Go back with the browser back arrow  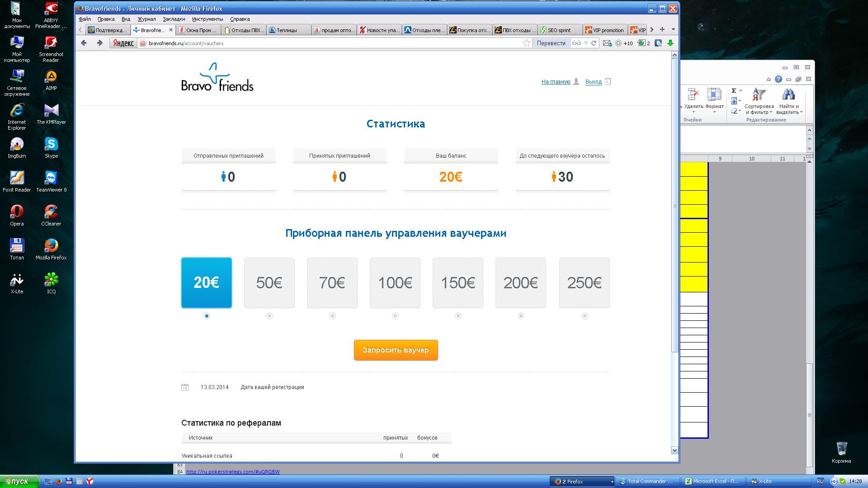pos(84,43)
